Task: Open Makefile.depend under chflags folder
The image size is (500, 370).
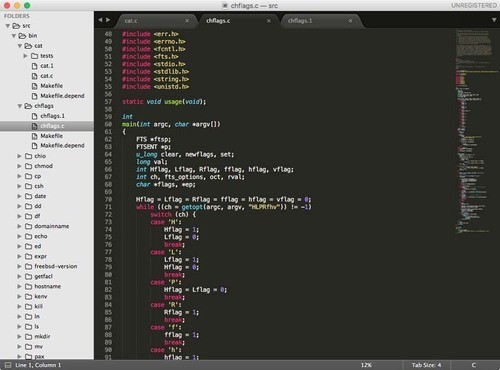Action: coord(62,146)
